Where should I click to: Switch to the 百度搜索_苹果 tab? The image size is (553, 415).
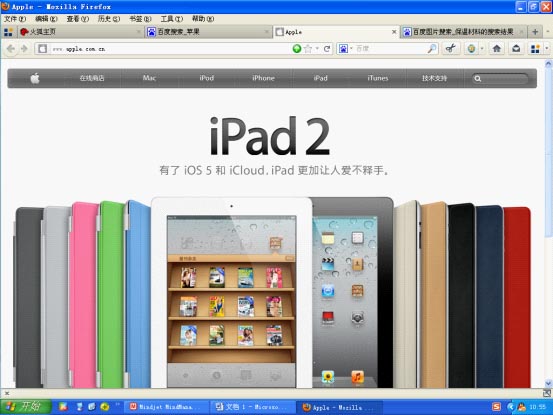coord(208,32)
